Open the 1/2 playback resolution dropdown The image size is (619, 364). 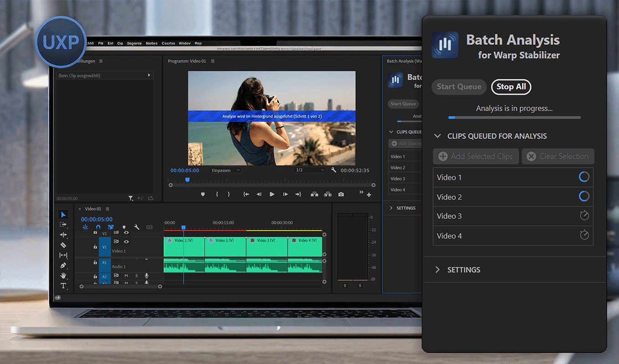click(x=310, y=170)
